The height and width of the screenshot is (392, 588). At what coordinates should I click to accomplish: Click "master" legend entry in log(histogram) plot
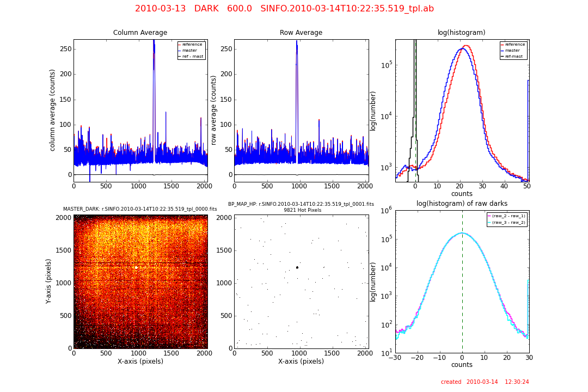(x=514, y=51)
